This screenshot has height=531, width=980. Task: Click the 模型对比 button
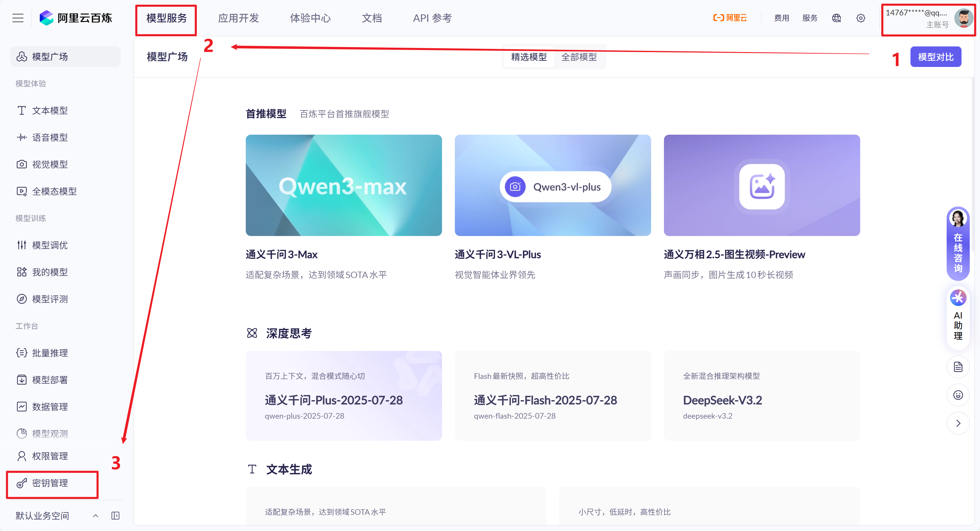pyautogui.click(x=935, y=57)
